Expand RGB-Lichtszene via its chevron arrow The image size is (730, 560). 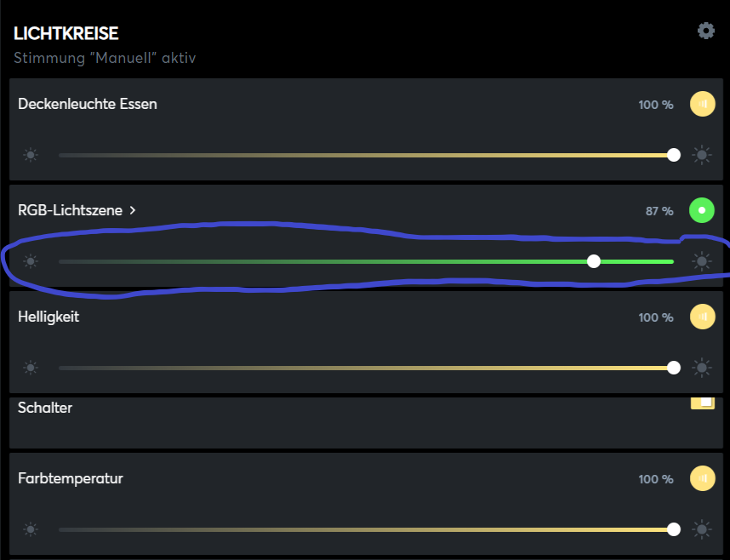click(x=133, y=210)
